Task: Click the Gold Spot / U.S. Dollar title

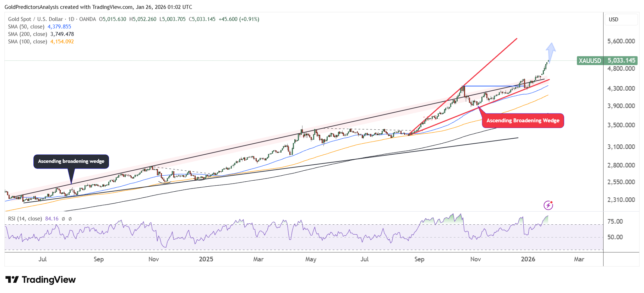Action: point(36,19)
